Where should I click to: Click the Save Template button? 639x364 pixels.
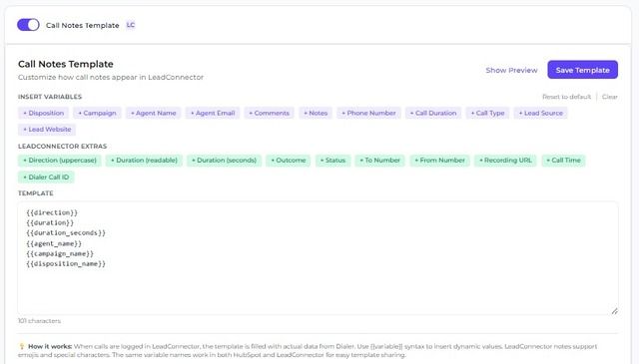(x=582, y=70)
